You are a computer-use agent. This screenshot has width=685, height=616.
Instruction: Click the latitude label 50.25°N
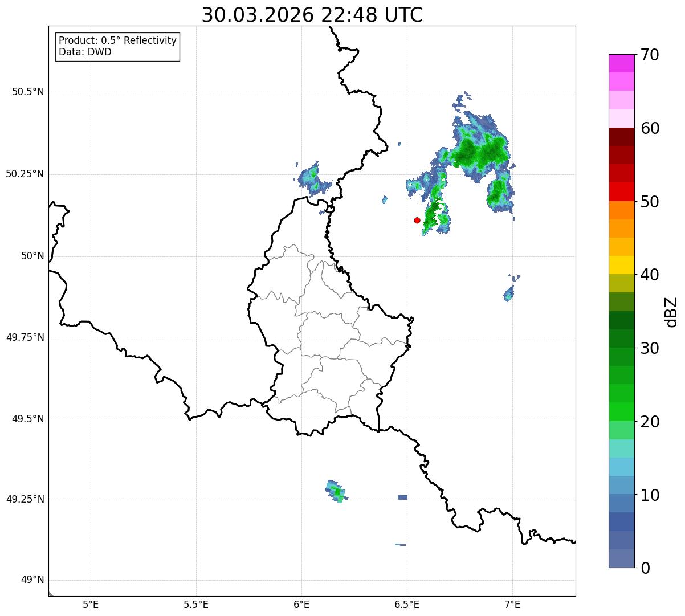point(25,174)
